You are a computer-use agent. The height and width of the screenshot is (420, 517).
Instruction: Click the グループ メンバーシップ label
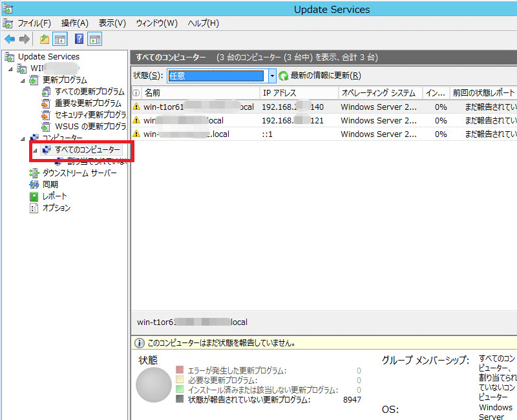[425, 360]
